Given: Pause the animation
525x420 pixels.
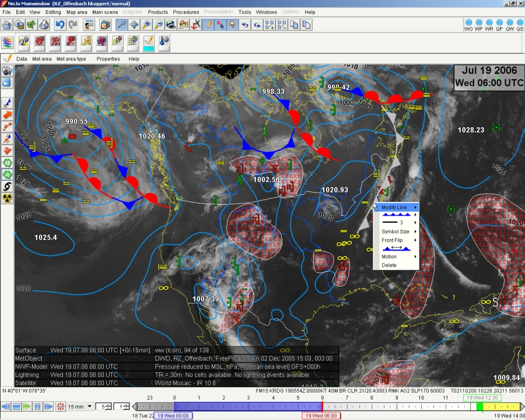Looking at the screenshot, I should (x=37, y=407).
